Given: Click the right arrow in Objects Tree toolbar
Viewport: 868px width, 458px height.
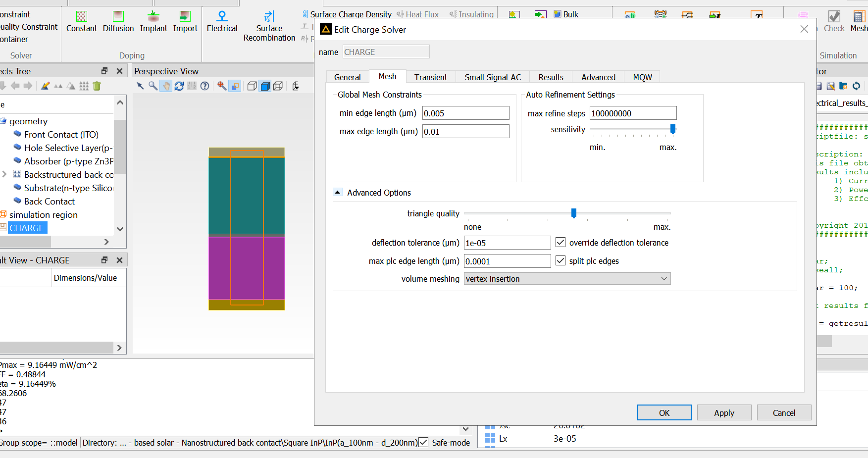Looking at the screenshot, I should click(x=28, y=86).
